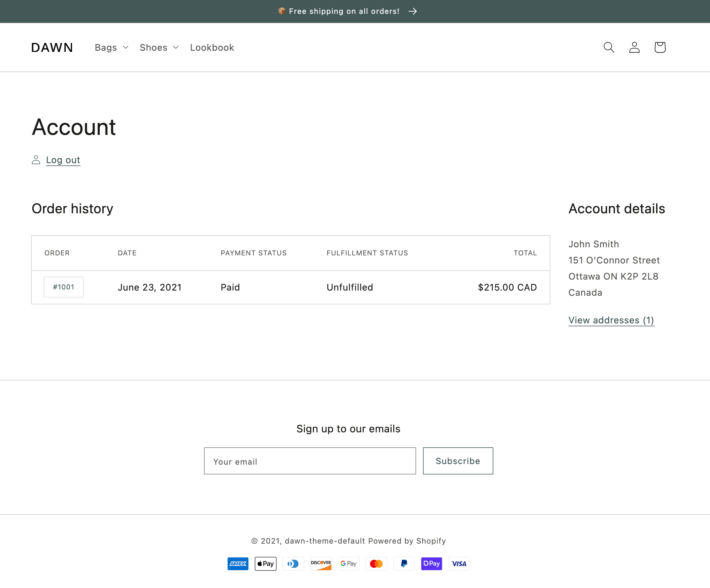The width and height of the screenshot is (710, 588).
Task: Click the Apple Pay payment icon
Action: 265,564
